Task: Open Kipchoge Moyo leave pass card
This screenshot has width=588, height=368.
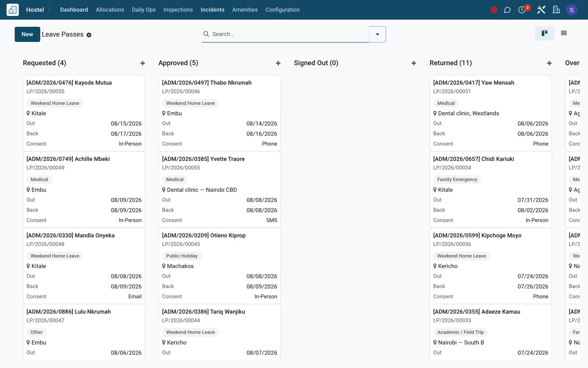Action: 491,266
